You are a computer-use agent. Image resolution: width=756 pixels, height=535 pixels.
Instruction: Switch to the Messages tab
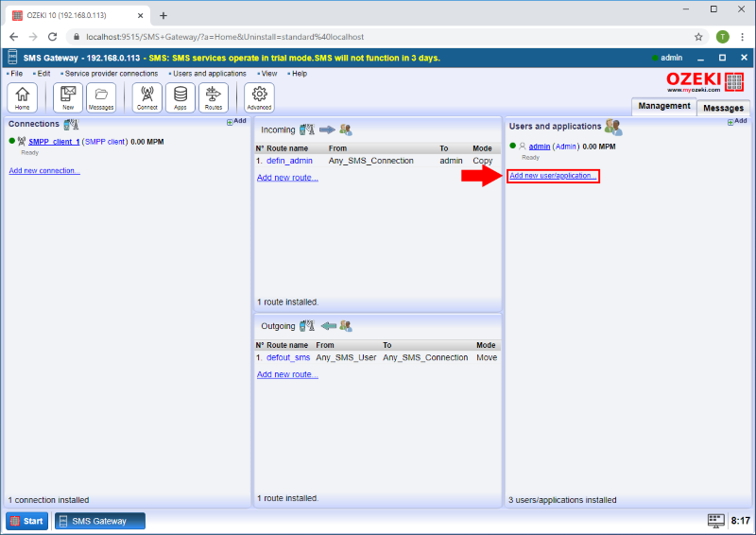click(x=723, y=108)
